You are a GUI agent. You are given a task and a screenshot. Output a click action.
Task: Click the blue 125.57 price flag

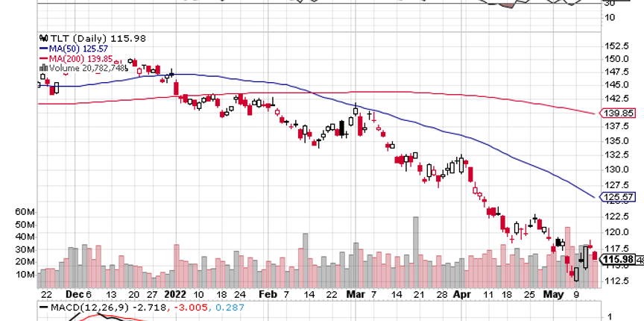pos(618,197)
